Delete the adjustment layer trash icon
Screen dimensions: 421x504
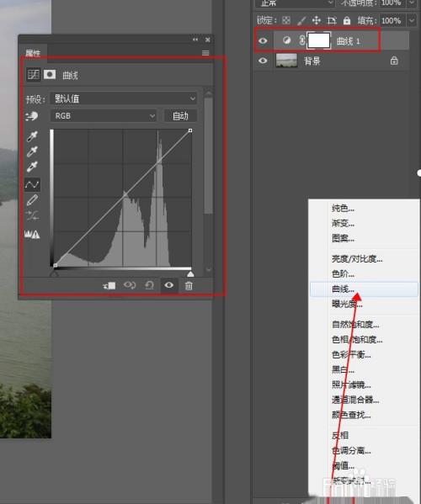point(189,285)
